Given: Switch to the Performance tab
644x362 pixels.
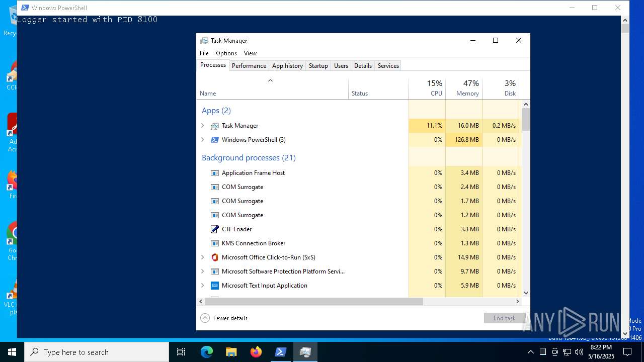Looking at the screenshot, I should [x=249, y=66].
